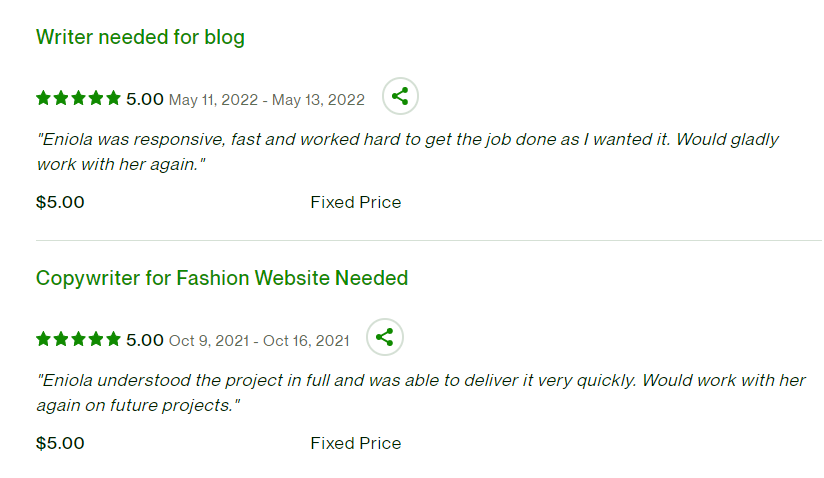This screenshot has width=824, height=478.
Task: Click "Fixed Price" label for the blog job
Action: (x=356, y=202)
